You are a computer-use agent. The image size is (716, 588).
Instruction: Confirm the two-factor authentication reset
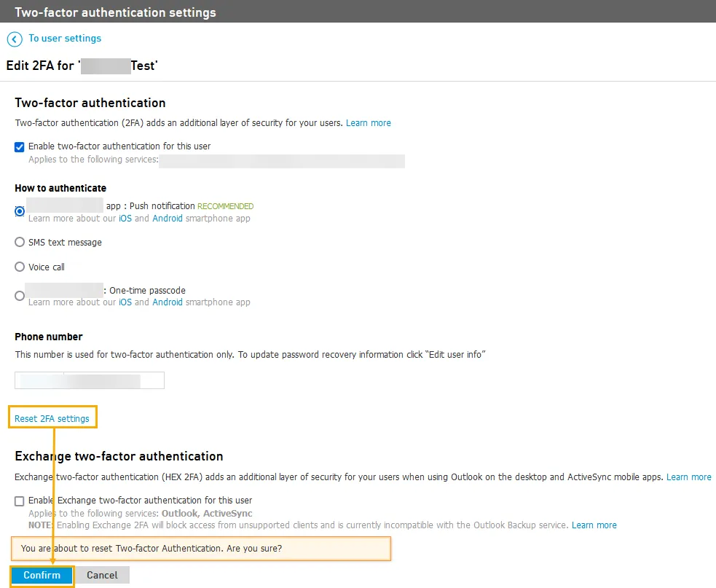point(42,575)
